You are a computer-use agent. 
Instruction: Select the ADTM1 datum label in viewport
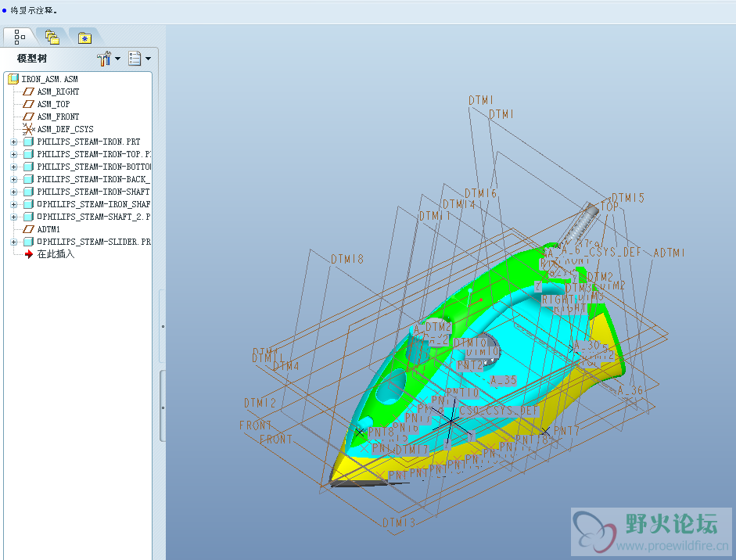(x=670, y=253)
